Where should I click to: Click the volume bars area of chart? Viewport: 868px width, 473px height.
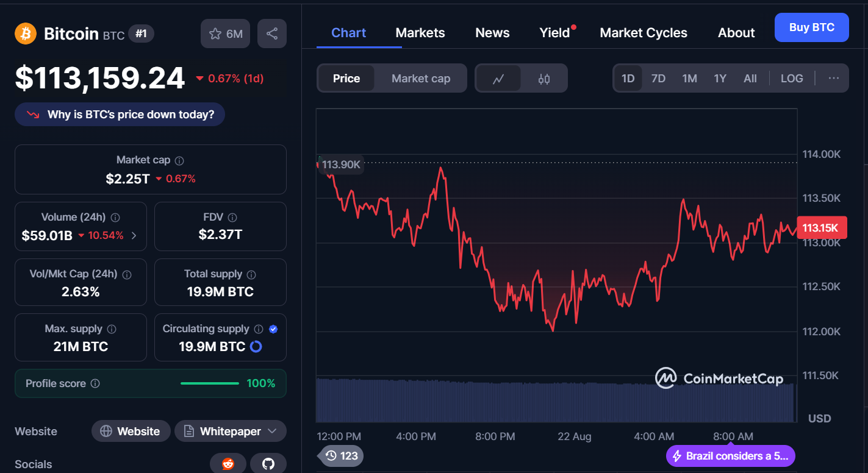[x=555, y=400]
